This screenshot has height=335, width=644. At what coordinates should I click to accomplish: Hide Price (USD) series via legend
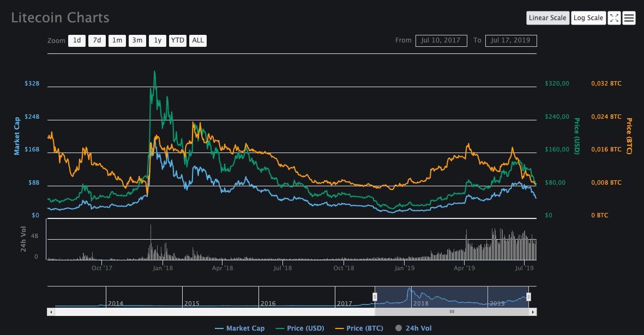(300, 328)
